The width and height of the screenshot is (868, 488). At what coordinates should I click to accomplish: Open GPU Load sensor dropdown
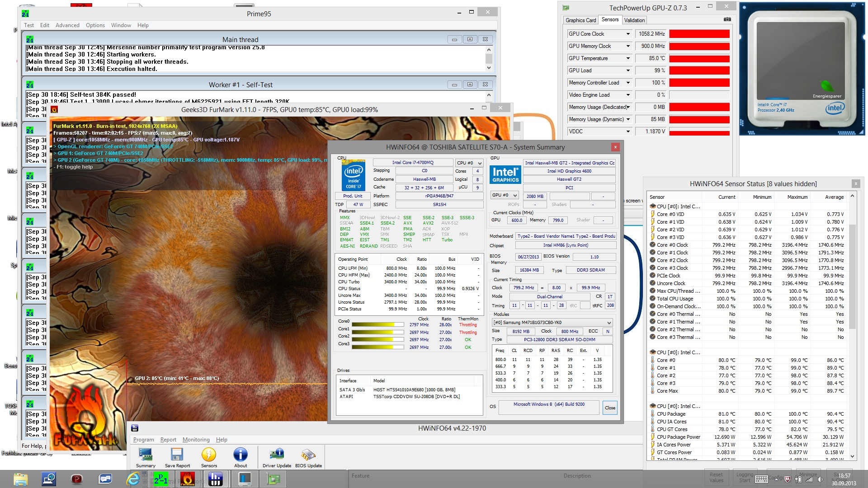click(628, 70)
